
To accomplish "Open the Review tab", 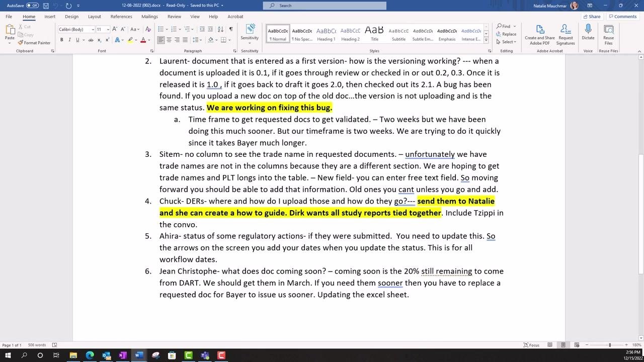I will (x=174, y=17).
